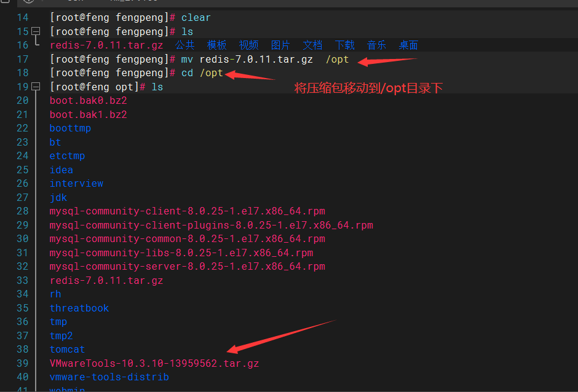This screenshot has height=392, width=578.
Task: Click the 'idea' directory entry
Action: (x=61, y=170)
